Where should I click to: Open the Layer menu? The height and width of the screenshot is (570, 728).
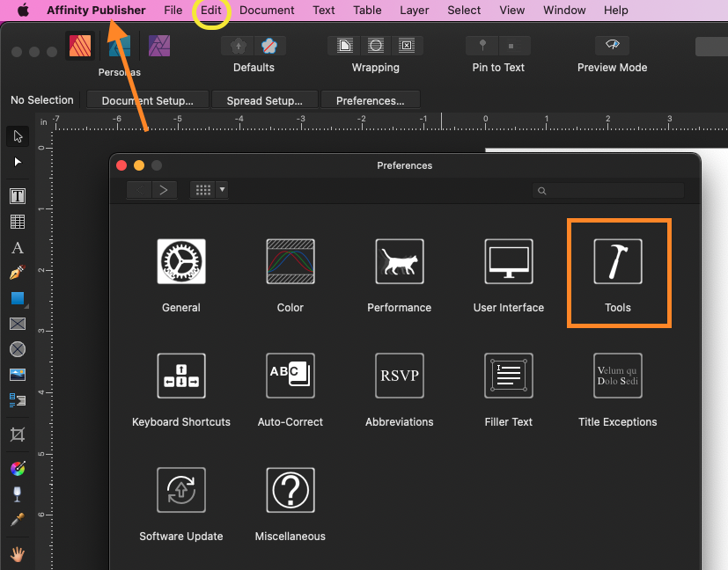[x=415, y=11]
